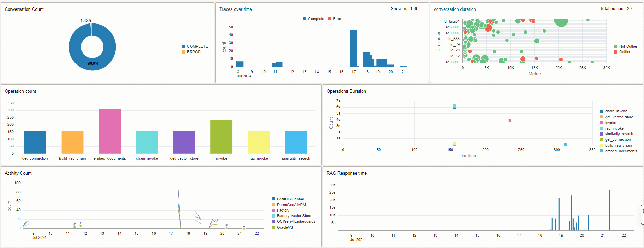The image size is (644, 248).
Task: Toggle Error legend in Traces over time
Action: click(334, 19)
